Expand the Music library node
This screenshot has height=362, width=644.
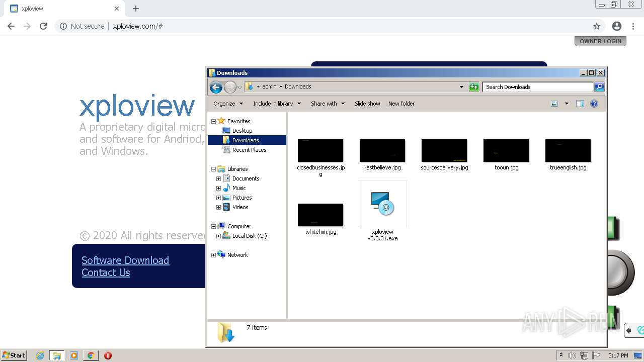tap(218, 188)
